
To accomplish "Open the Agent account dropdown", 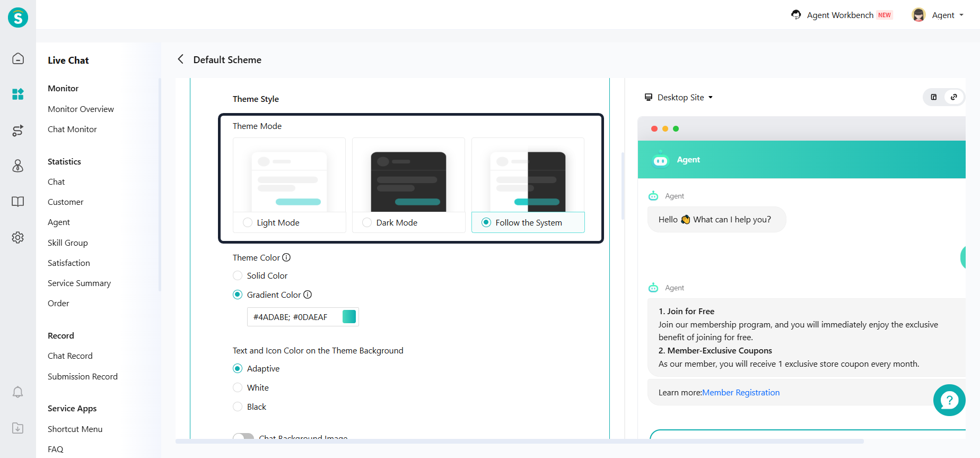I will point(938,15).
